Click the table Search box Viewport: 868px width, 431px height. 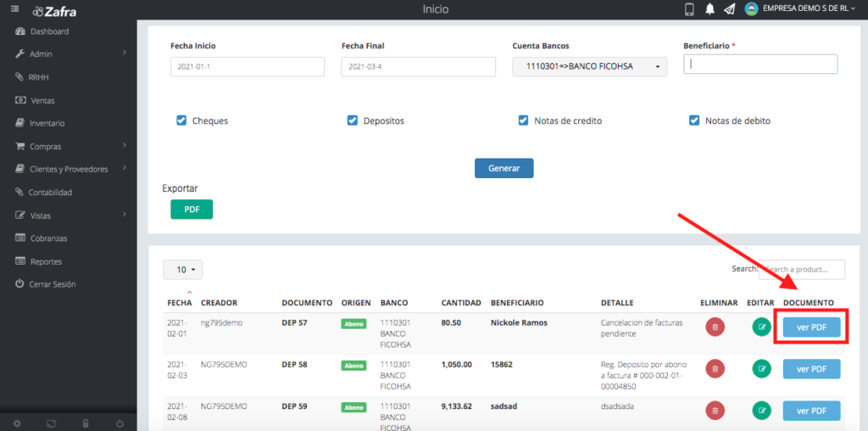802,269
